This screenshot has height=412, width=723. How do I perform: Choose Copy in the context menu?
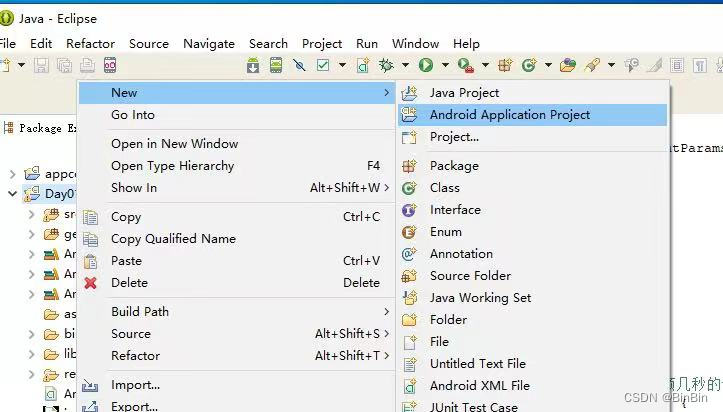[237, 217]
